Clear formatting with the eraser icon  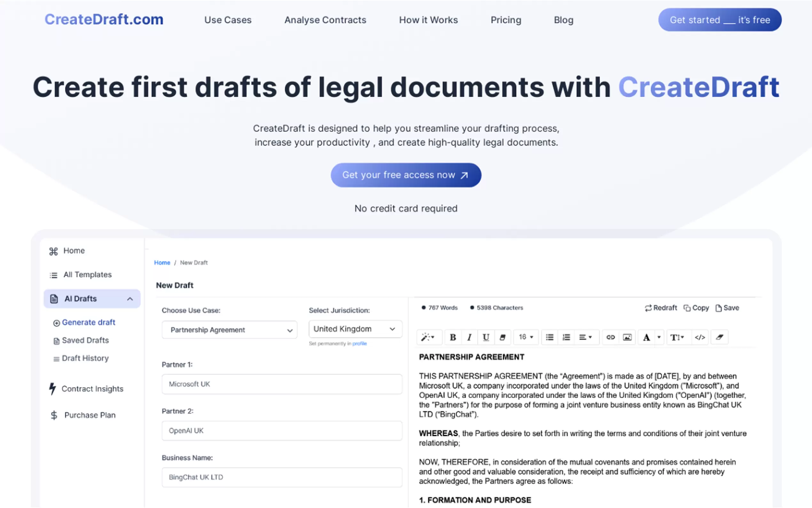point(720,337)
